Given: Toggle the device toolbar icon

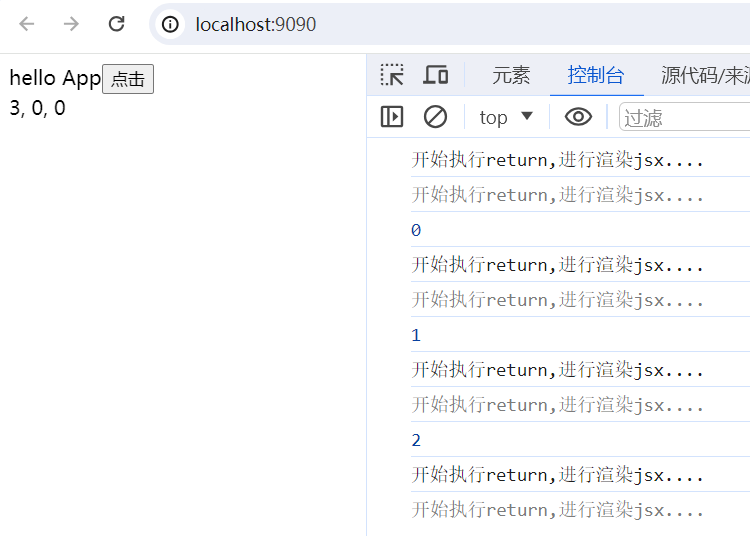Looking at the screenshot, I should tap(435, 75).
